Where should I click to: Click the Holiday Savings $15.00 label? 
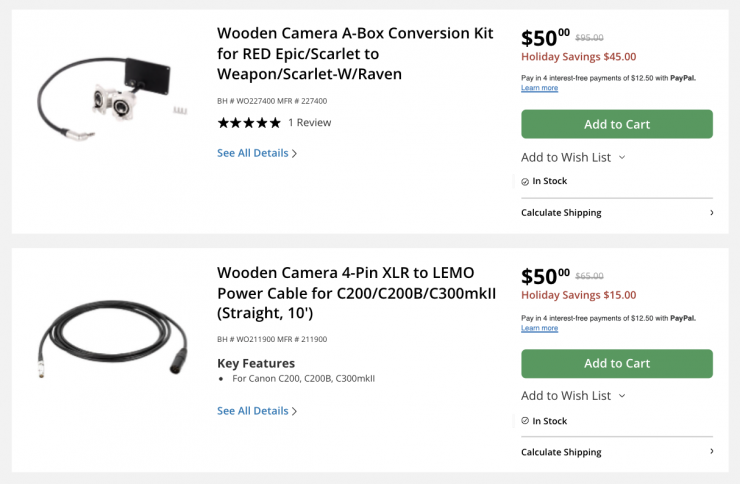(x=578, y=295)
